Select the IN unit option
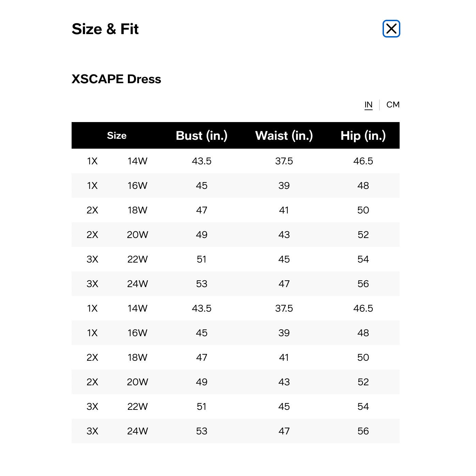The height and width of the screenshot is (476, 476). coord(368,105)
